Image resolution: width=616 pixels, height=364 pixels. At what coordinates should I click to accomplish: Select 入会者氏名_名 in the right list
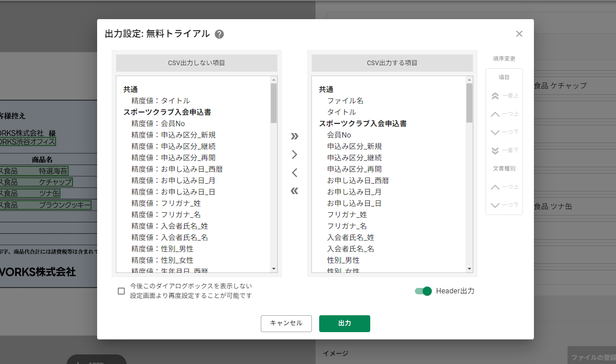(x=351, y=249)
